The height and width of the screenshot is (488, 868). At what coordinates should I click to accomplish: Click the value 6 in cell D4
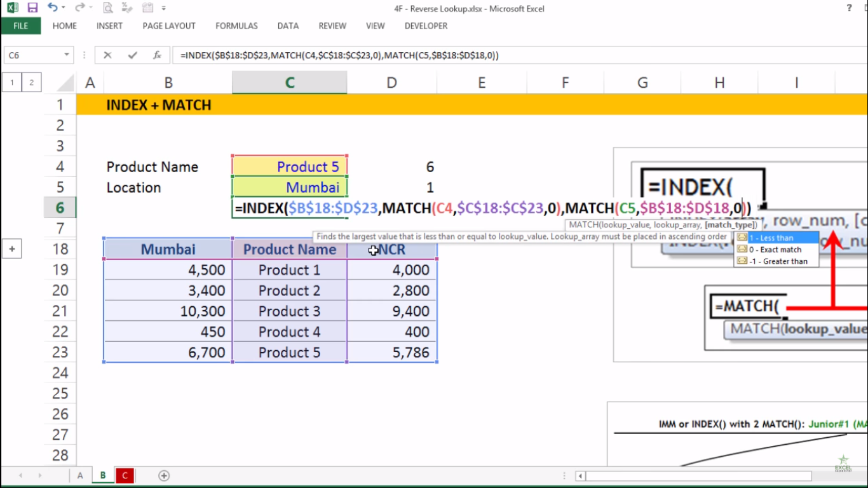point(391,166)
